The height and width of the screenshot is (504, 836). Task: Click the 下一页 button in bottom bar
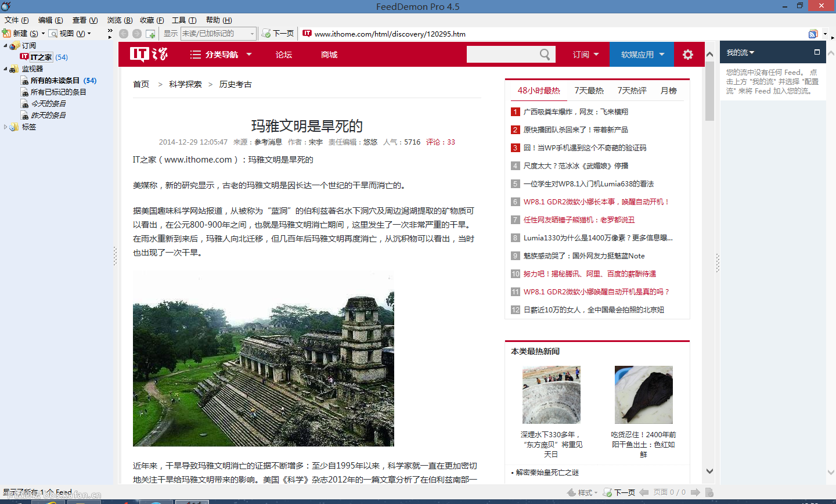(x=620, y=492)
